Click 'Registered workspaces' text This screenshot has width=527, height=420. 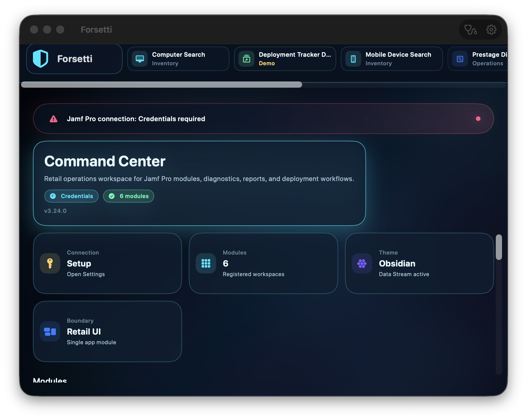point(254,274)
